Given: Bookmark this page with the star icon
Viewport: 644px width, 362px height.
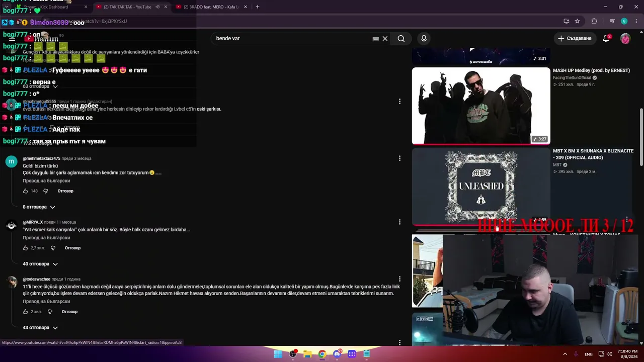Looking at the screenshot, I should 577,21.
